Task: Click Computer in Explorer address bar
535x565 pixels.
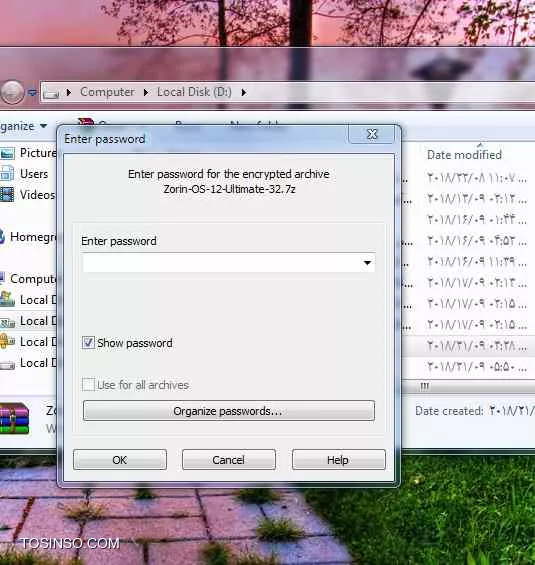Action: point(107,92)
